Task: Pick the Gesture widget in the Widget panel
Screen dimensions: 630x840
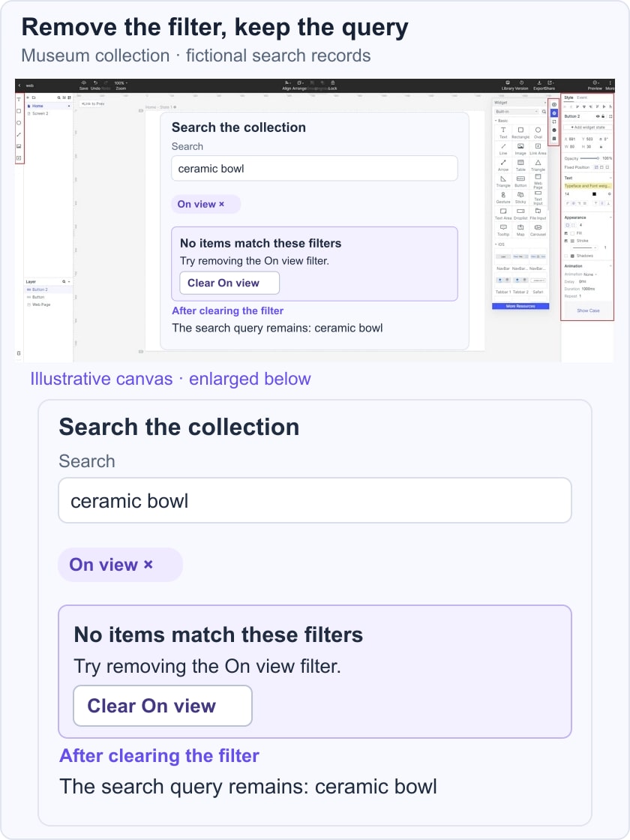Action: click(x=503, y=197)
